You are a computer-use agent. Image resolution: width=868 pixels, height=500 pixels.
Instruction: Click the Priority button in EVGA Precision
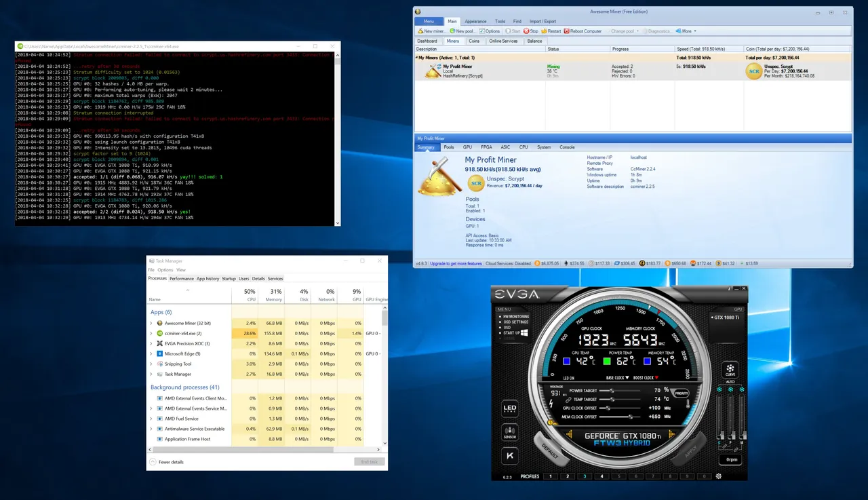(x=681, y=393)
